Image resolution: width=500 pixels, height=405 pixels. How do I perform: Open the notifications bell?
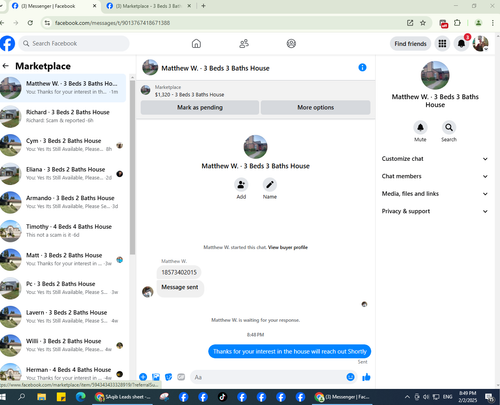point(461,44)
